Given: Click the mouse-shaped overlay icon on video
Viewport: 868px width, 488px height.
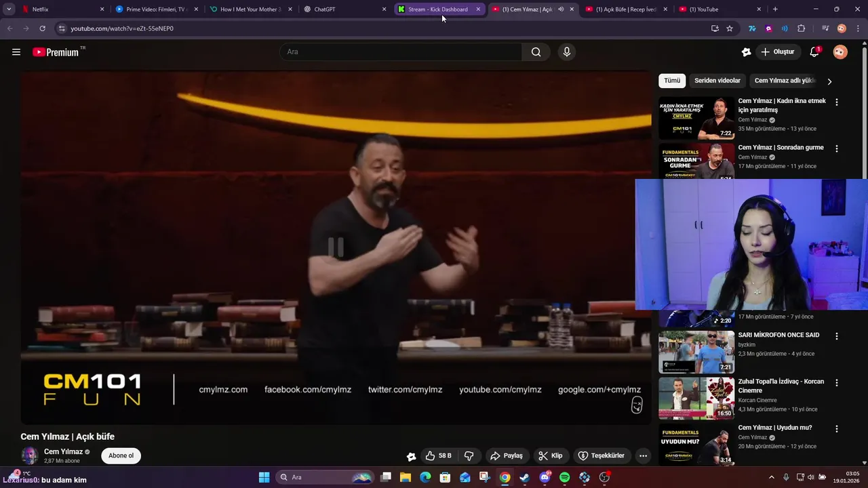Looking at the screenshot, I should click(x=637, y=405).
